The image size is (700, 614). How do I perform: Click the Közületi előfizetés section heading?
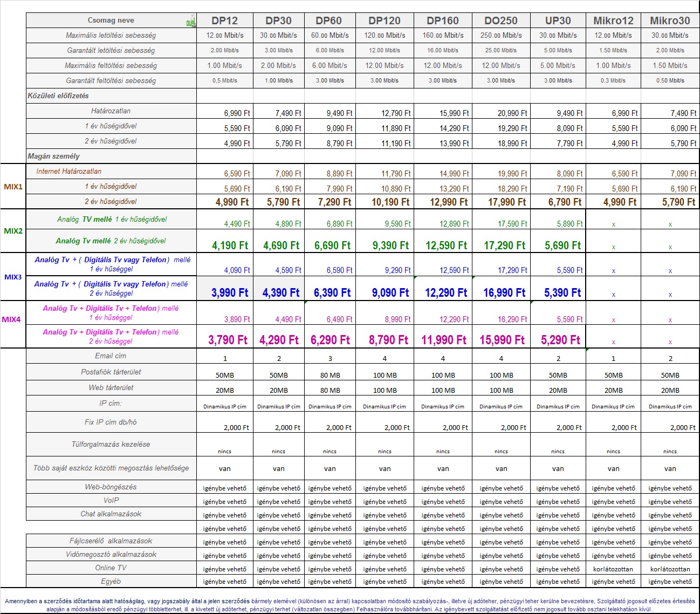pyautogui.click(x=58, y=95)
